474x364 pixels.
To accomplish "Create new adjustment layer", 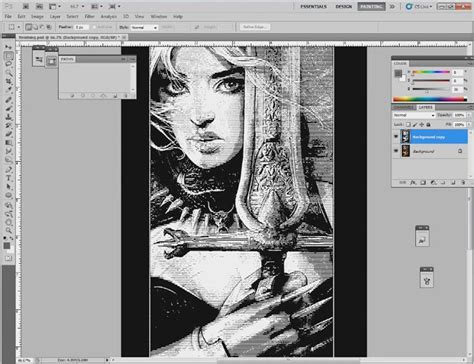I will [433, 182].
